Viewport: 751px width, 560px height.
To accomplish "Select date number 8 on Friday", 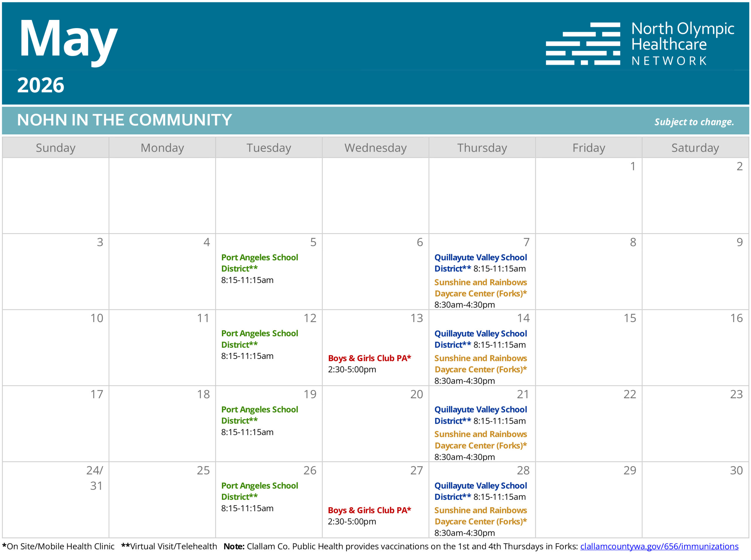I will point(632,242).
